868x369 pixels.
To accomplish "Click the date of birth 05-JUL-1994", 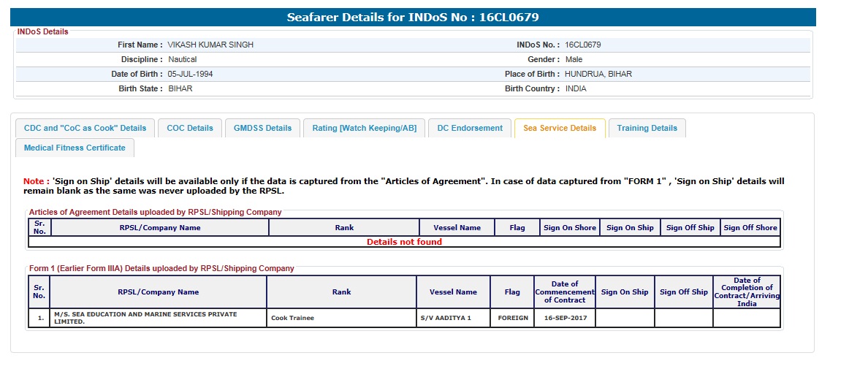I will [190, 75].
